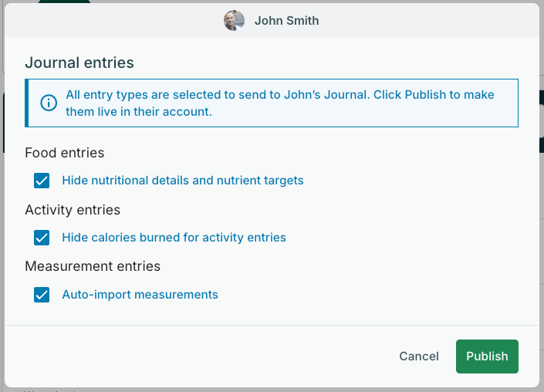Image resolution: width=544 pixels, height=392 pixels.
Task: Click the Activity entries section heading
Action: click(73, 210)
